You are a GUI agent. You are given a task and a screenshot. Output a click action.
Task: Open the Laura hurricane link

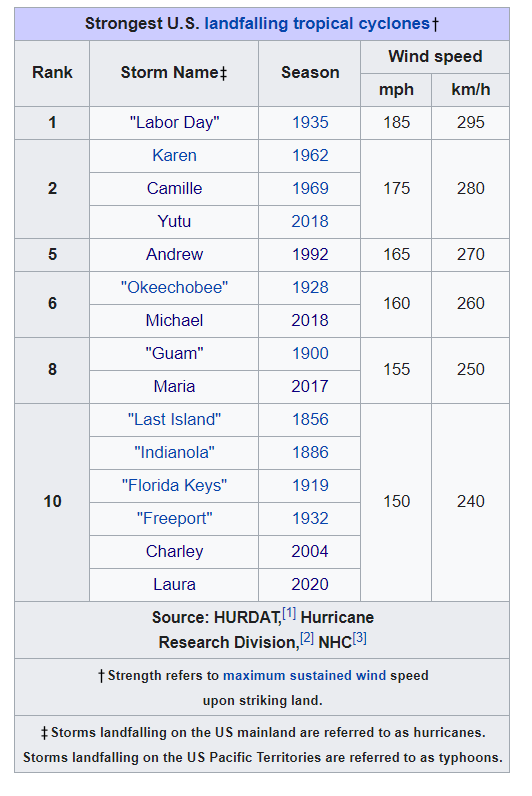pos(174,584)
